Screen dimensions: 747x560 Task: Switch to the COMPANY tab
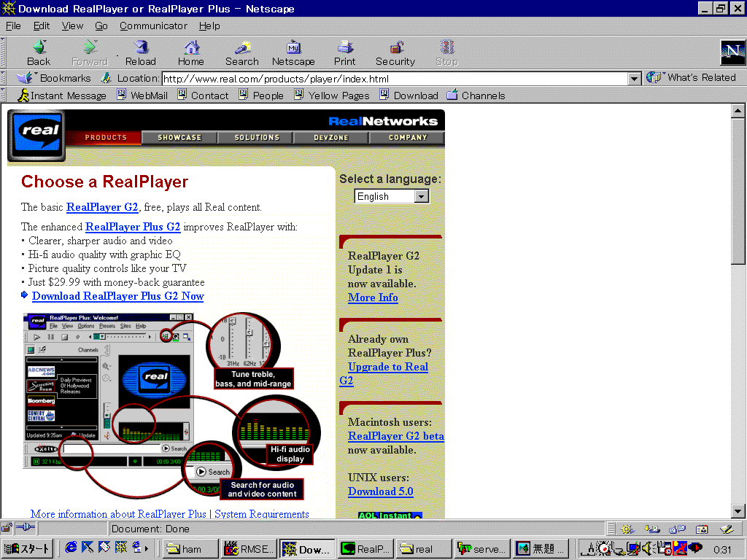coord(408,138)
